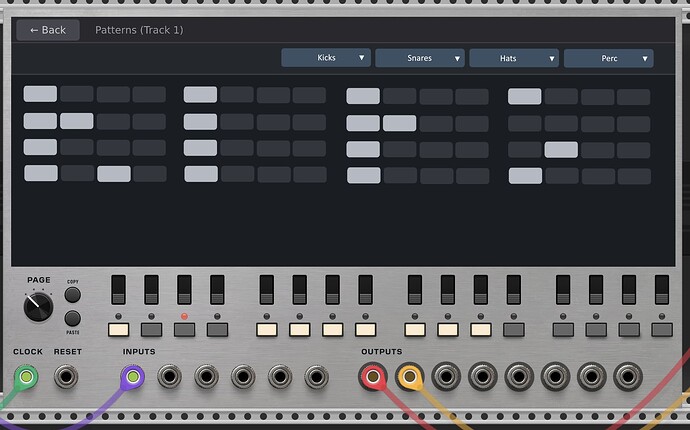
Task: Click the step 16 vertical slider
Action: pyautogui.click(x=662, y=290)
